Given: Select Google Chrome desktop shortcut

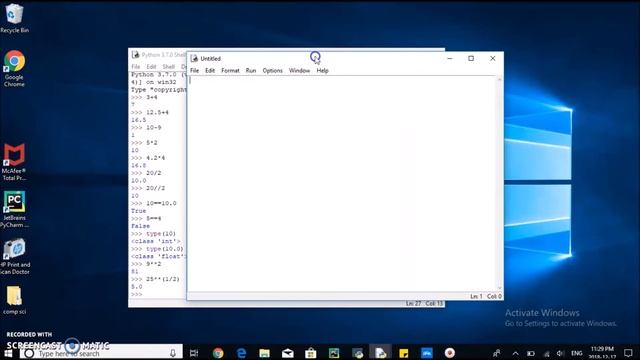Looking at the screenshot, I should (14, 69).
